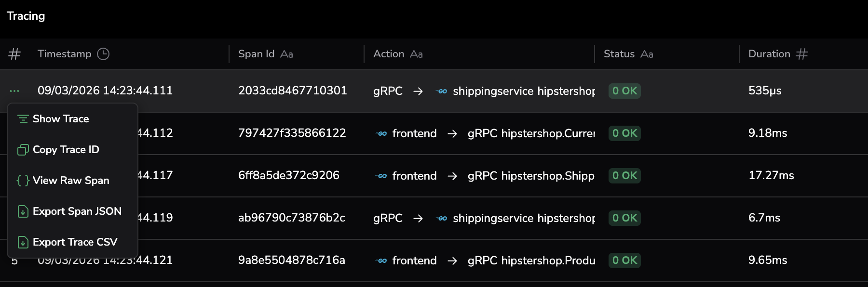Open View Raw Span option

(x=70, y=181)
